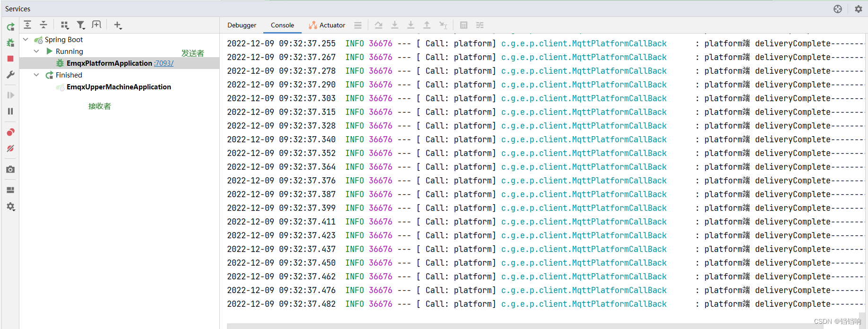Select EmqxUpperMachineApplication in the tree

pos(119,87)
